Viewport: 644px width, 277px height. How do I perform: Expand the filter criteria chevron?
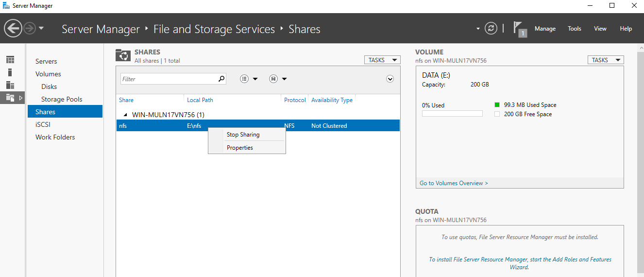click(x=390, y=79)
